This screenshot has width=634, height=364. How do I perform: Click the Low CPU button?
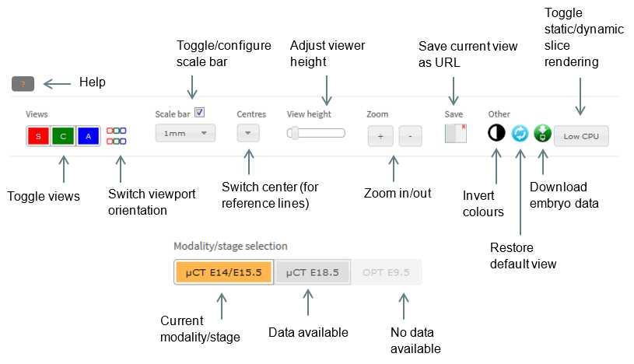click(581, 136)
